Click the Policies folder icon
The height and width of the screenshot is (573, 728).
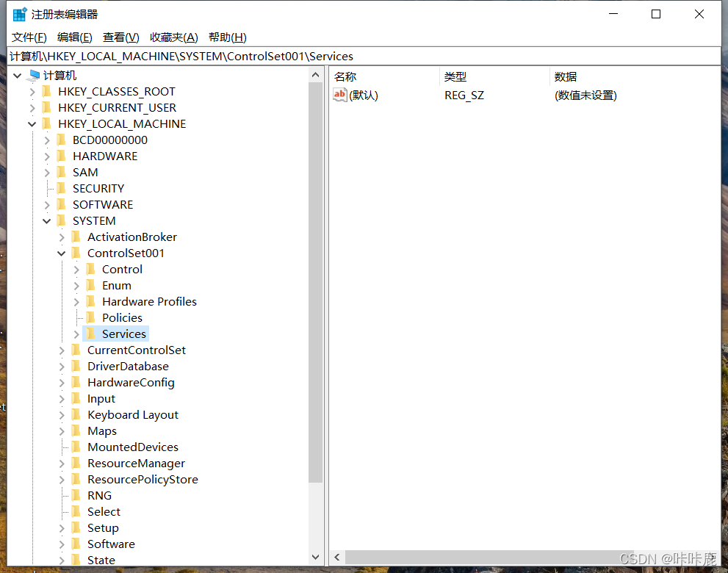coord(91,317)
